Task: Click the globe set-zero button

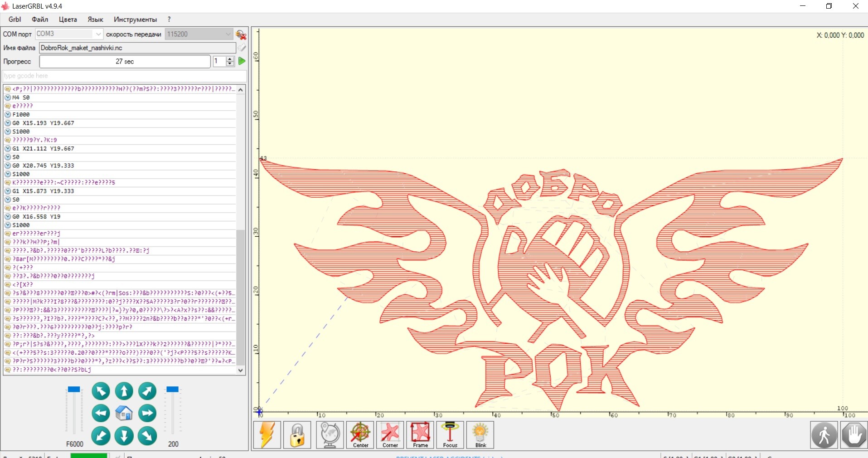Action: pos(330,435)
